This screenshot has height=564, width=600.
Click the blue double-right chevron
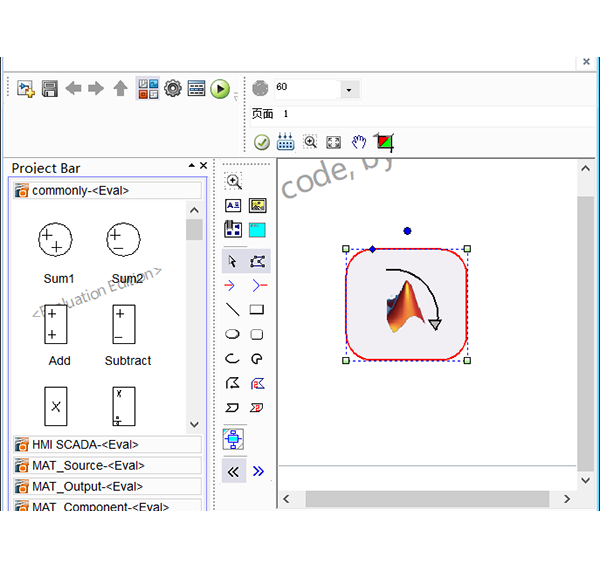(258, 471)
